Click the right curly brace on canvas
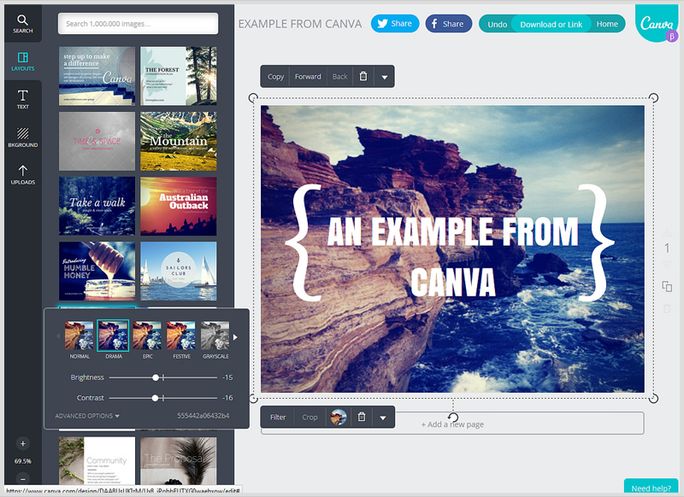Viewport: 684px width, 497px height. (x=596, y=243)
